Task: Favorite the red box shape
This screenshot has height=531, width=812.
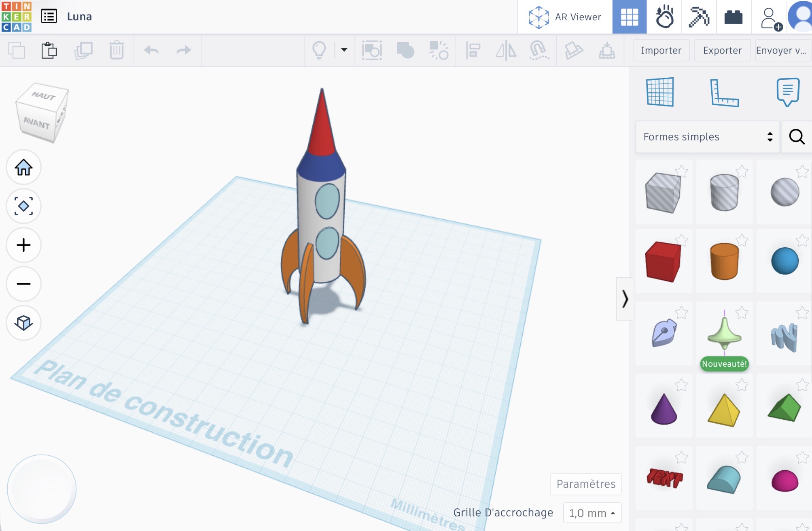Action: point(682,239)
